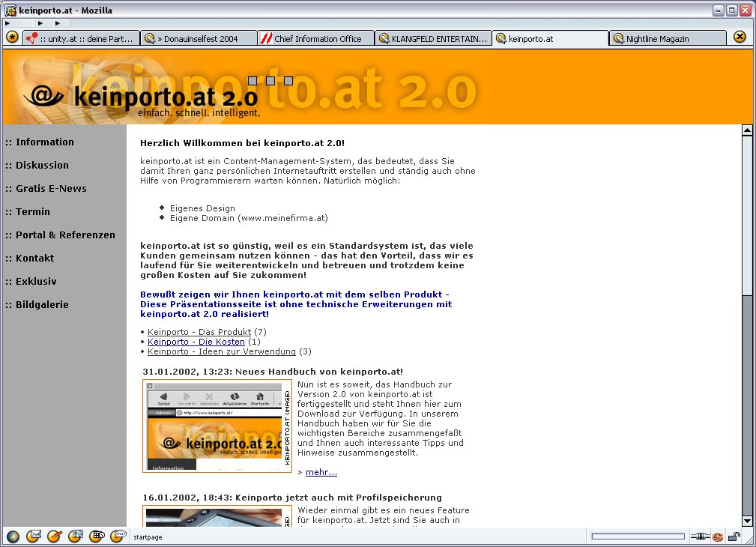This screenshot has height=547, width=756.
Task: Open 'Portal & Referenzen' in the sidebar
Action: click(x=65, y=235)
